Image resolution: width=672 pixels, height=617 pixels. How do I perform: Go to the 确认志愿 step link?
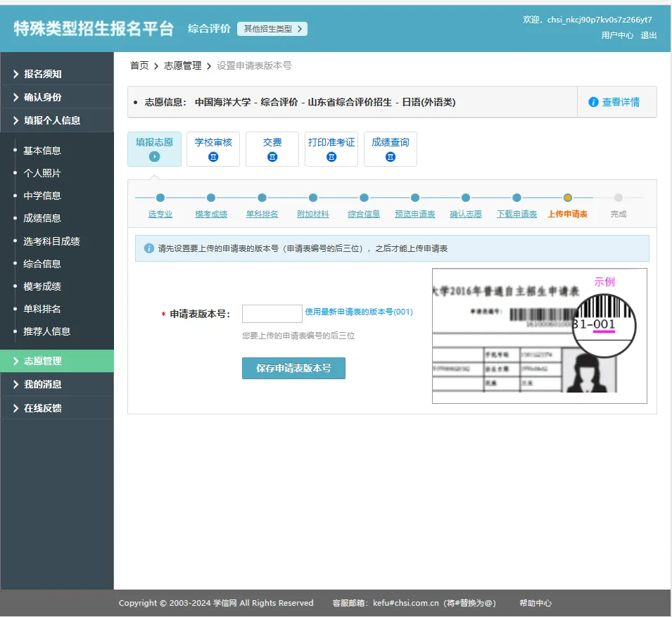(465, 214)
